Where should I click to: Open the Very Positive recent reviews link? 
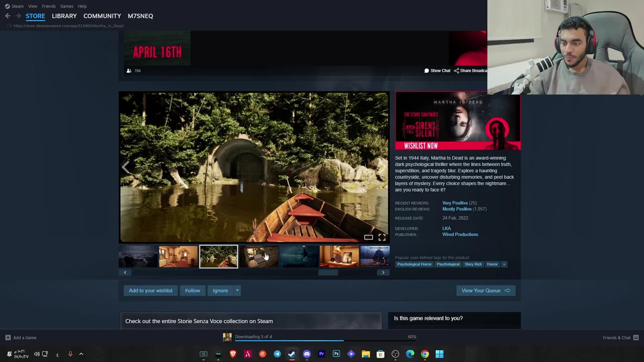click(455, 203)
